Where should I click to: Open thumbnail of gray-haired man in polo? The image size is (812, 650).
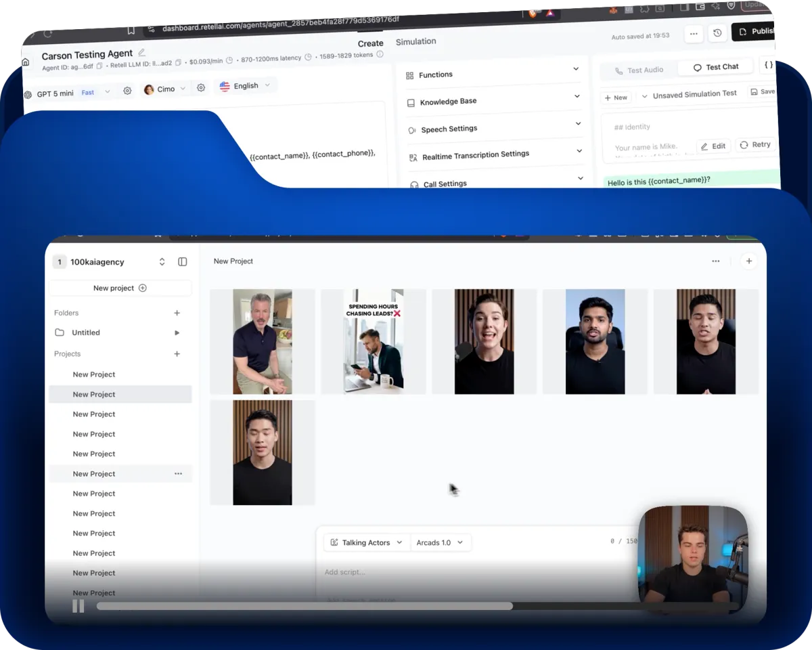[x=263, y=341]
